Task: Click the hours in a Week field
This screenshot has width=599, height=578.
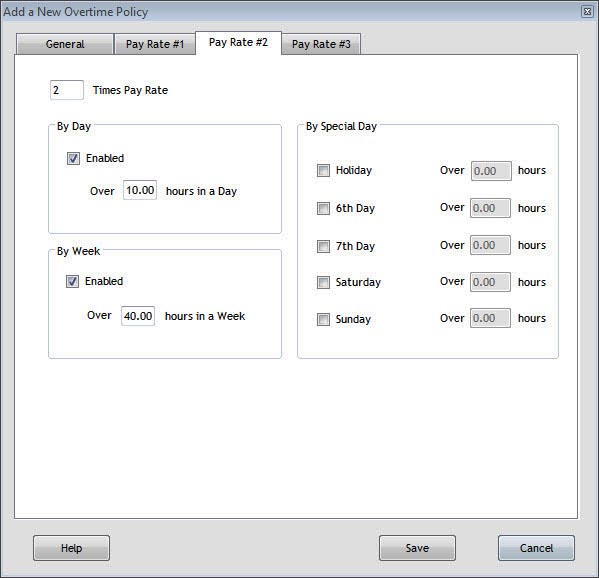Action: pos(138,316)
